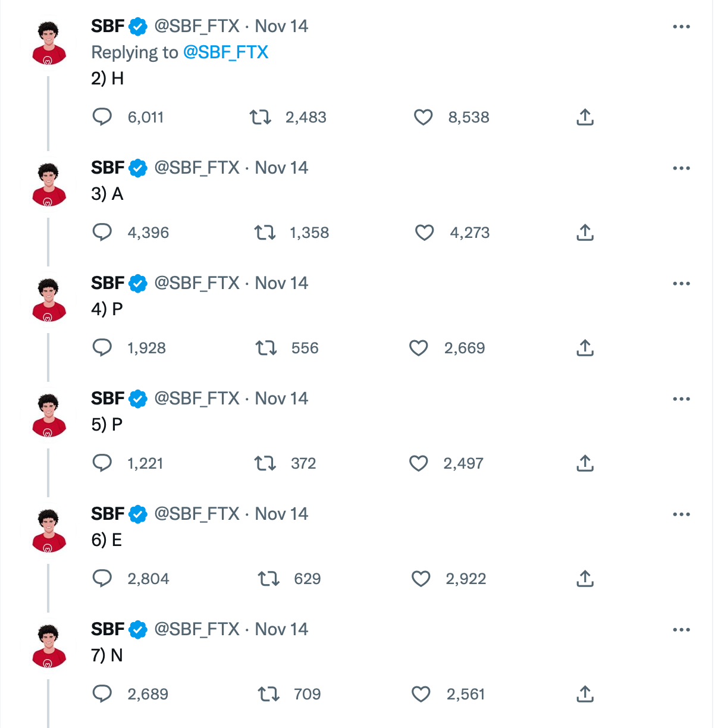Like the "4) P" tweet
The width and height of the screenshot is (715, 728).
coord(419,348)
